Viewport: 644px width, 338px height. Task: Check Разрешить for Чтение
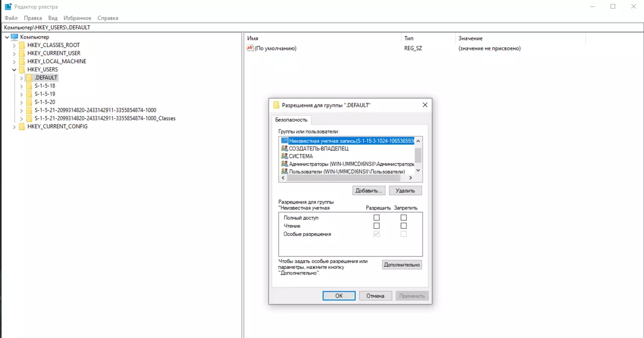(x=376, y=226)
